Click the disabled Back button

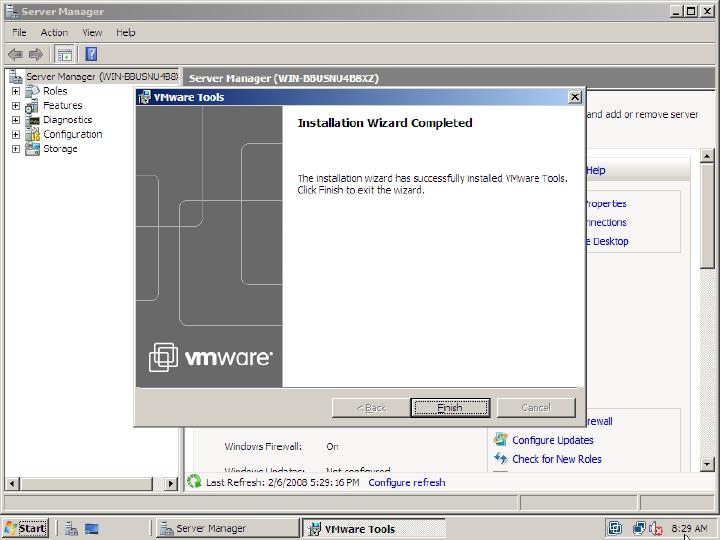(371, 408)
